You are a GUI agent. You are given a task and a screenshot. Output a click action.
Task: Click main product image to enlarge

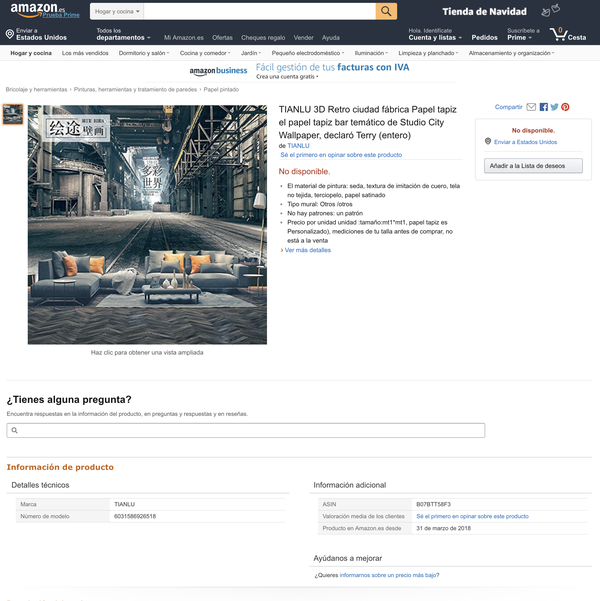pyautogui.click(x=147, y=225)
